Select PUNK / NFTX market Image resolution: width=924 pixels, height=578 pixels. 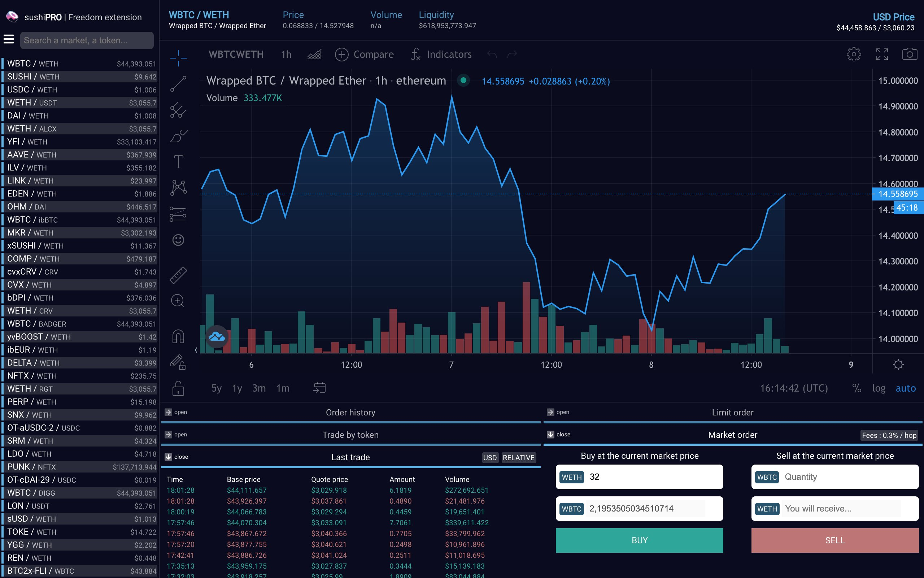[x=80, y=466]
